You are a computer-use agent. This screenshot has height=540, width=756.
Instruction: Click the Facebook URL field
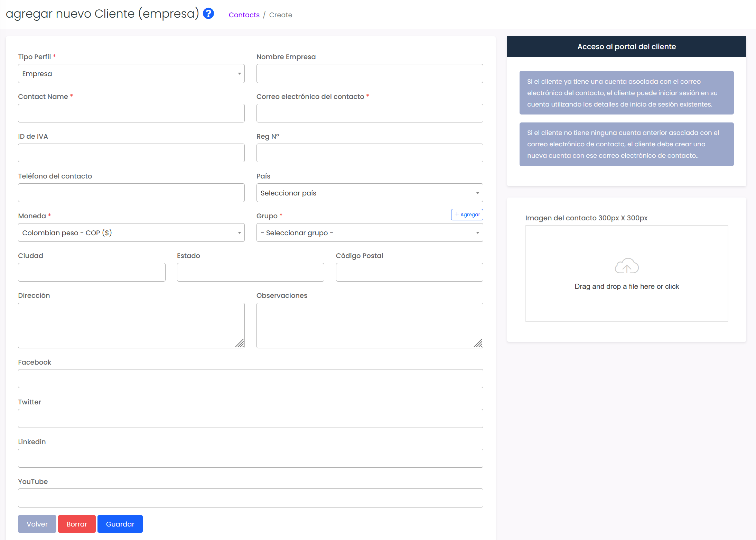click(x=250, y=379)
